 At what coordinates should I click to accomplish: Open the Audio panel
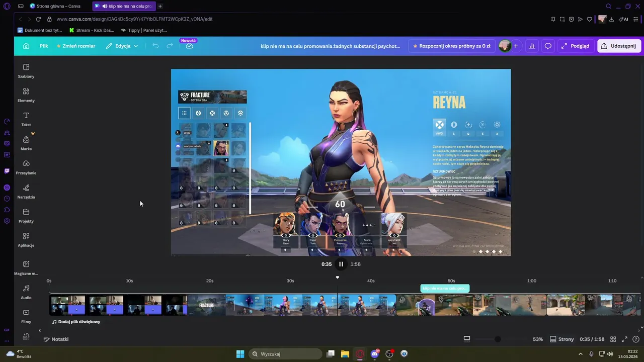pos(26,292)
